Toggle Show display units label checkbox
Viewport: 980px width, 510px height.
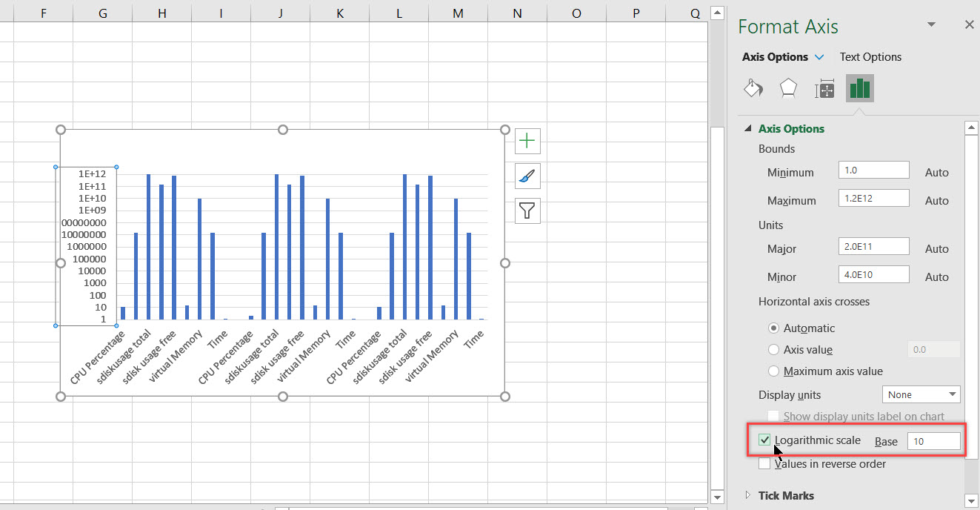(x=773, y=416)
